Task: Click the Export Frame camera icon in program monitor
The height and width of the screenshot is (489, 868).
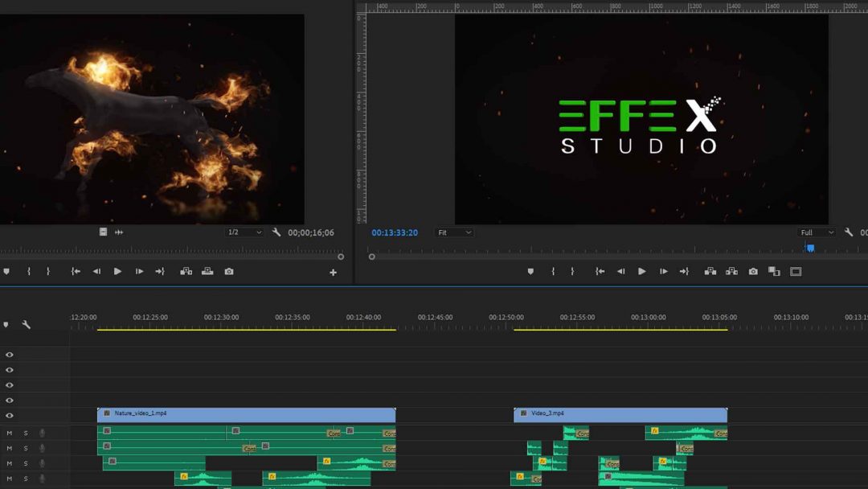Action: pyautogui.click(x=753, y=272)
